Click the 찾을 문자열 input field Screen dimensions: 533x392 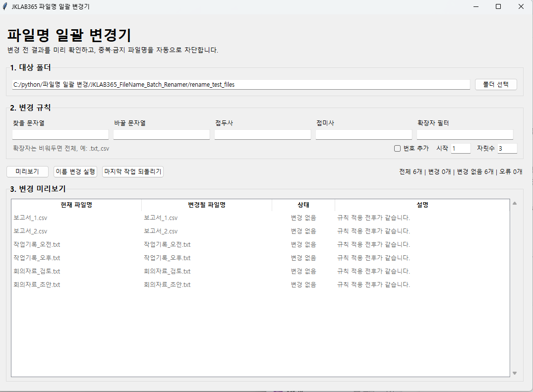click(60, 134)
